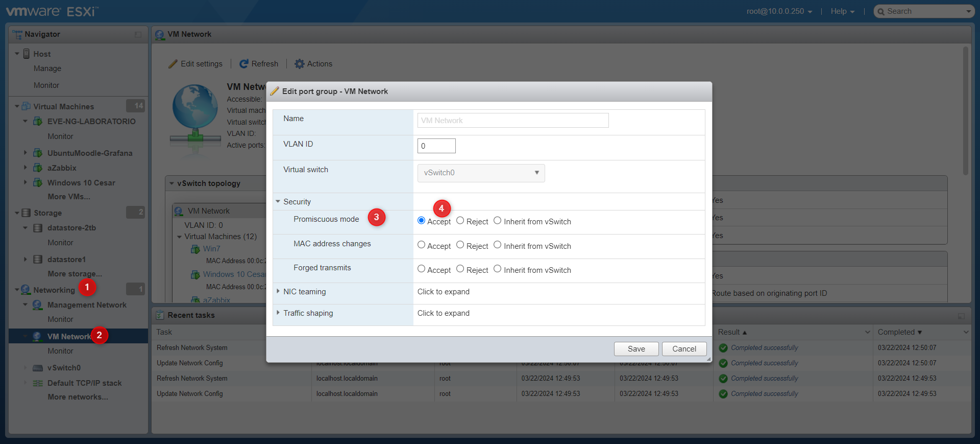Image resolution: width=980 pixels, height=444 pixels.
Task: Select Accept for Promiscuous mode
Action: click(x=421, y=221)
